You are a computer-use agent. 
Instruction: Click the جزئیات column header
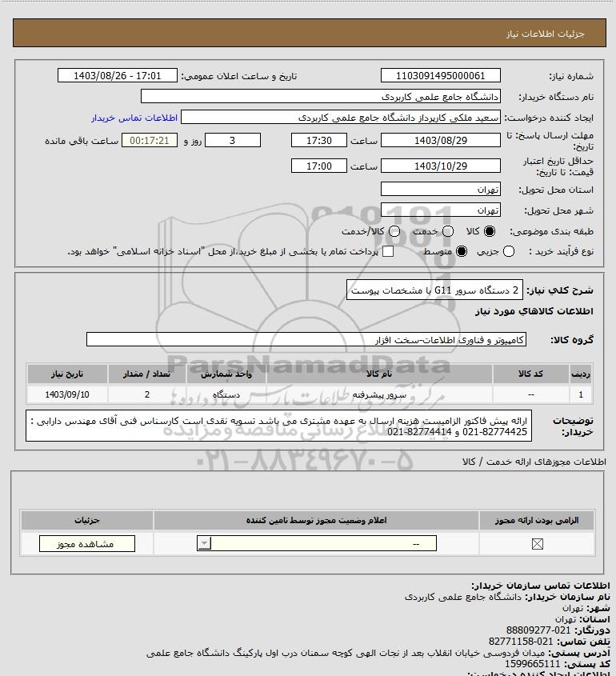pos(87,520)
